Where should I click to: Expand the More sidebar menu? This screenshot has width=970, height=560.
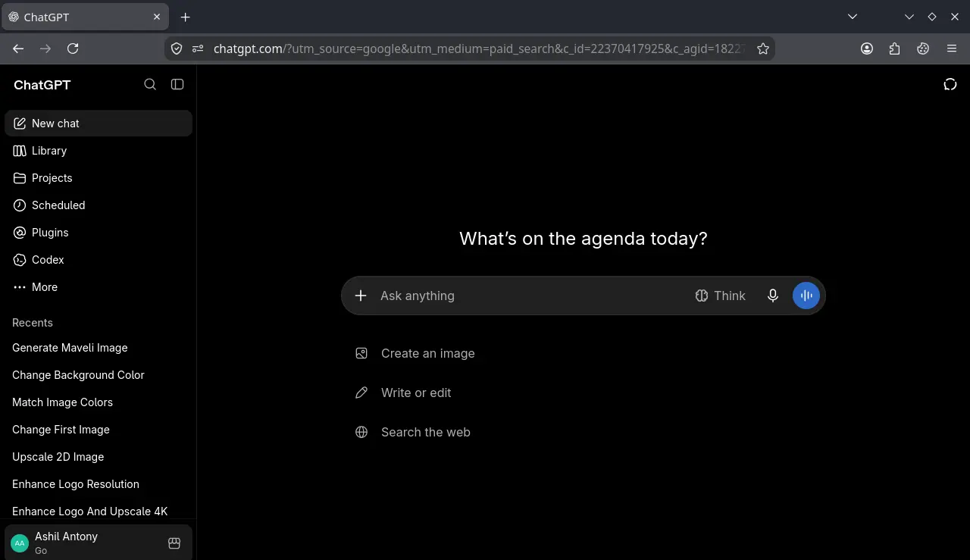(99, 287)
